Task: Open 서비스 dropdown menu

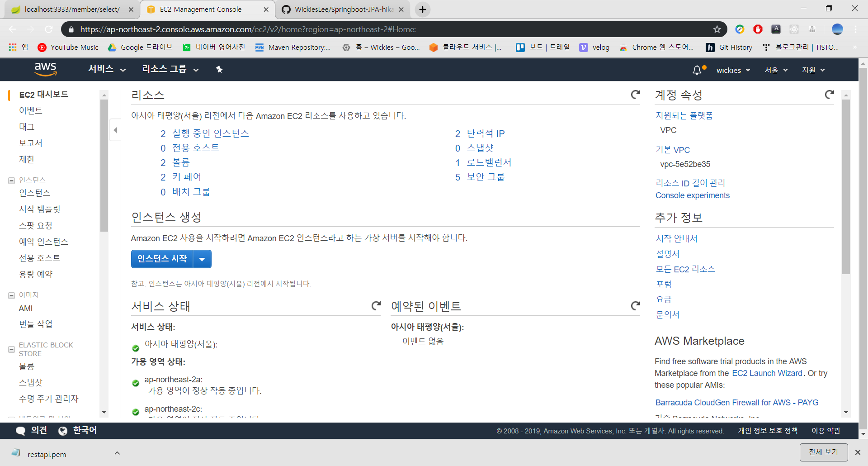Action: 107,69
